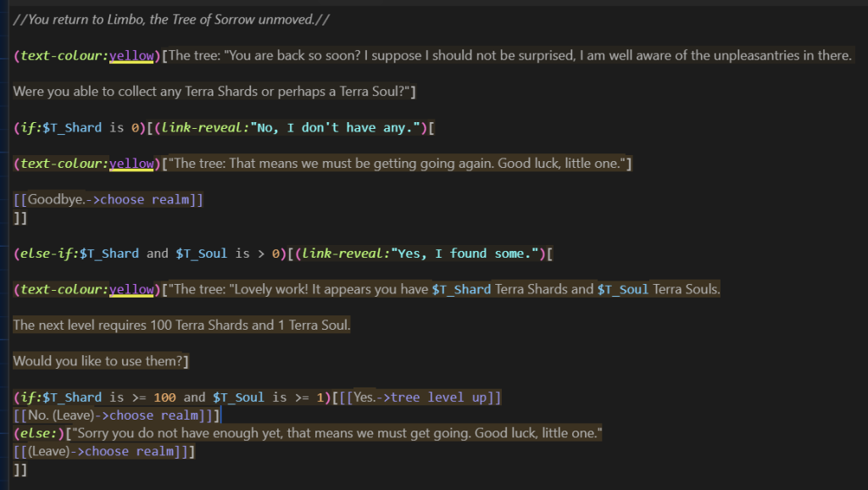
Task: Click the line "Were you able to collect any Terra Shards"
Action: (x=214, y=92)
